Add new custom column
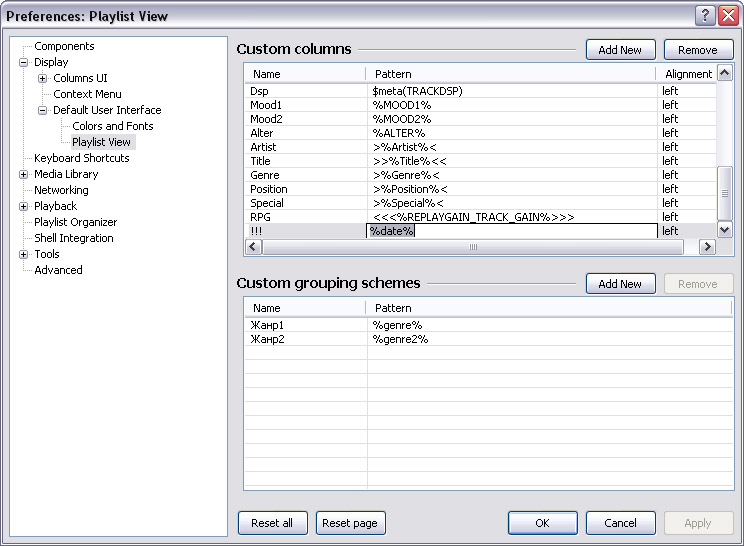The width and height of the screenshot is (744, 546). tap(620, 50)
